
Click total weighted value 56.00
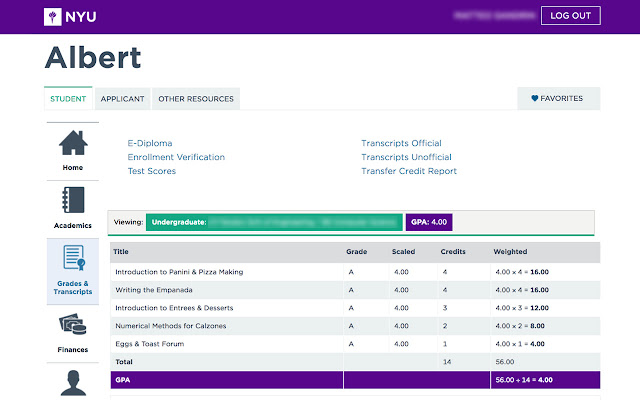tap(505, 362)
